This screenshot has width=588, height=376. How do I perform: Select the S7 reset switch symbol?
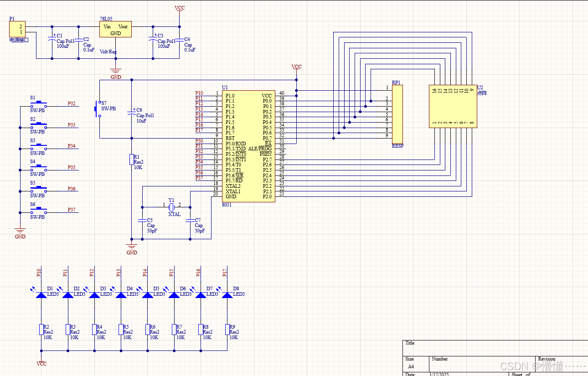point(97,108)
